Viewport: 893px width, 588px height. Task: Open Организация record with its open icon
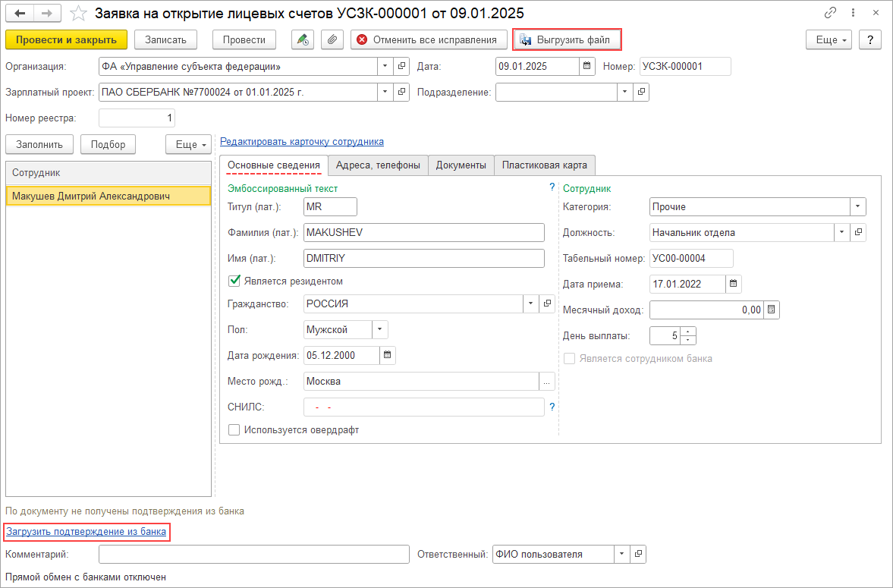(x=401, y=66)
